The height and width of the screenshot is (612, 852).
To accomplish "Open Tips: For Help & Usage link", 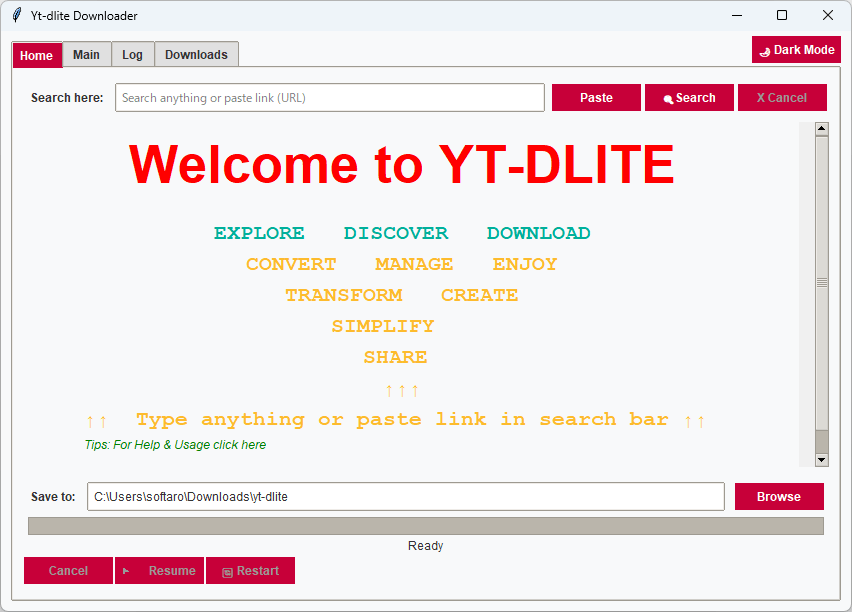I will coord(176,445).
